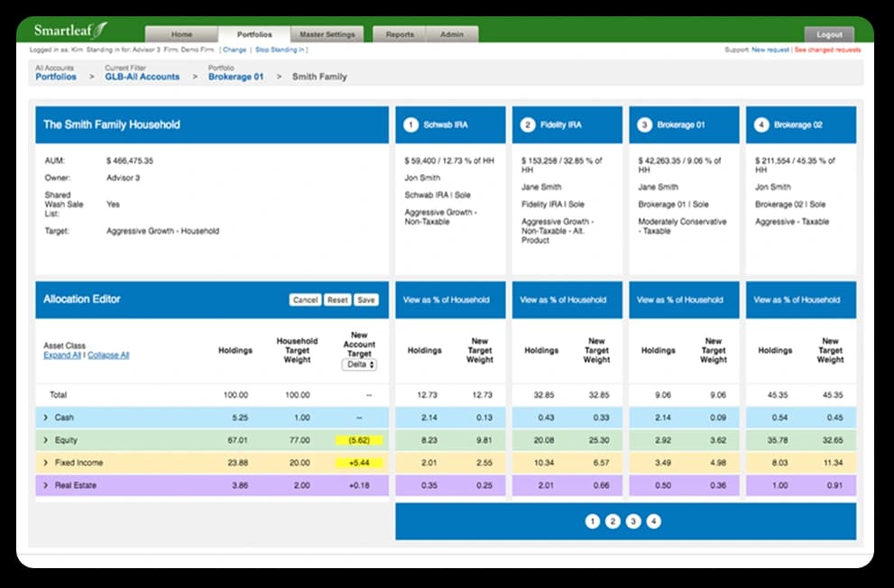The width and height of the screenshot is (894, 588).
Task: Open the Admin tab
Action: click(452, 34)
